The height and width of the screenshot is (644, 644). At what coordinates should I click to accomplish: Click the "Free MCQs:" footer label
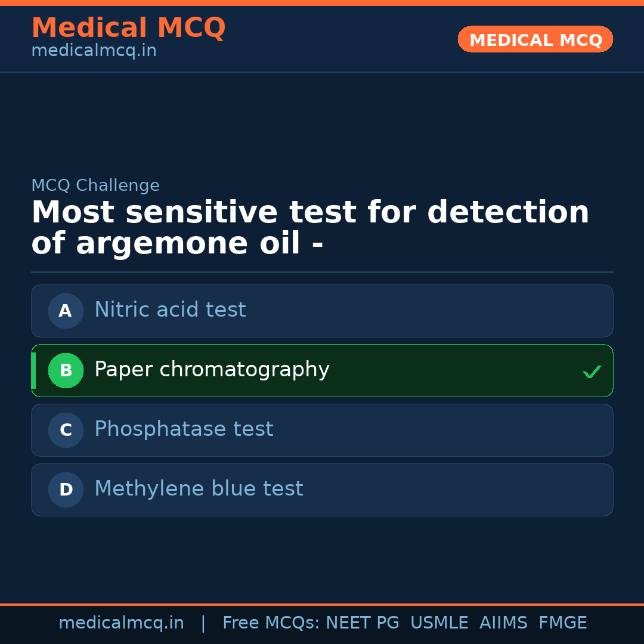pyautogui.click(x=268, y=622)
